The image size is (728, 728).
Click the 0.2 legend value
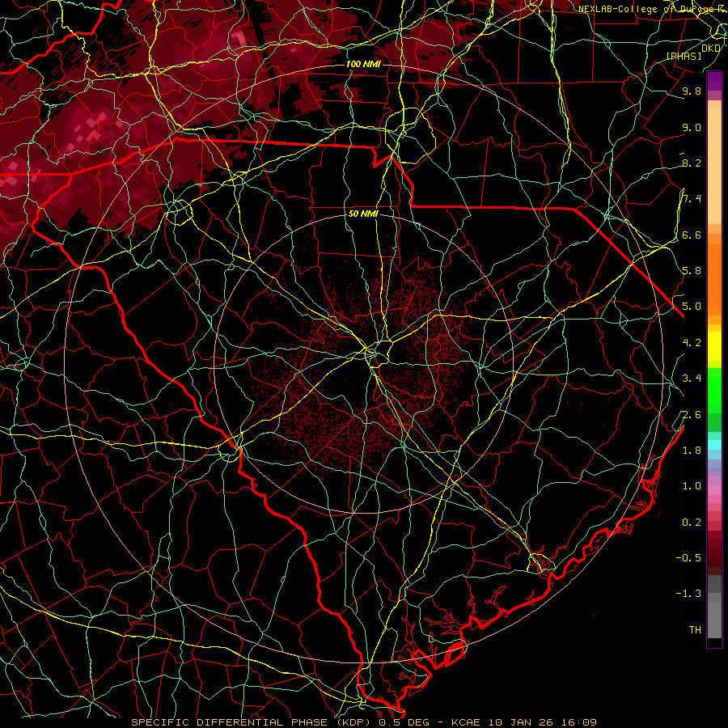(692, 523)
